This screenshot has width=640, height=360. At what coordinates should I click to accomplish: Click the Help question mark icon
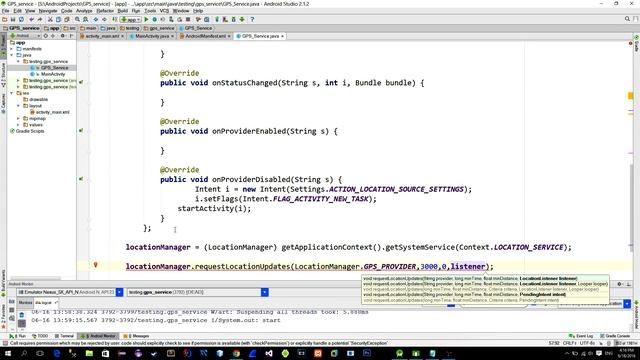click(x=252, y=19)
